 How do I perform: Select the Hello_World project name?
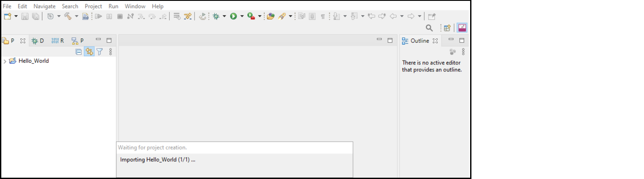pos(33,61)
